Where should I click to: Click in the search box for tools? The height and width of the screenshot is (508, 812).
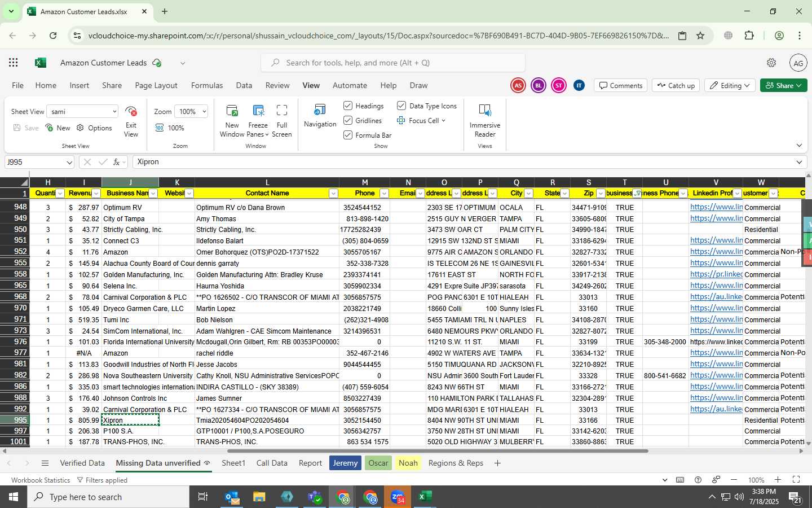click(x=393, y=63)
